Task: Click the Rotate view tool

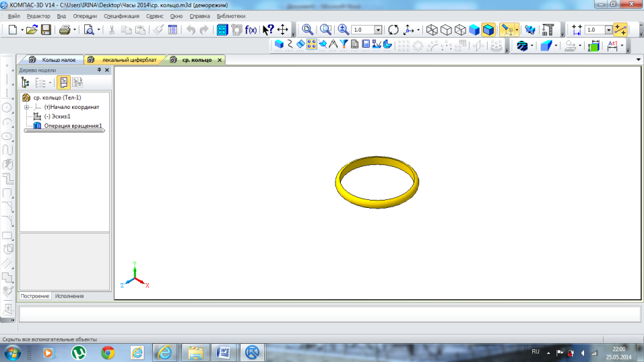Action: (393, 30)
